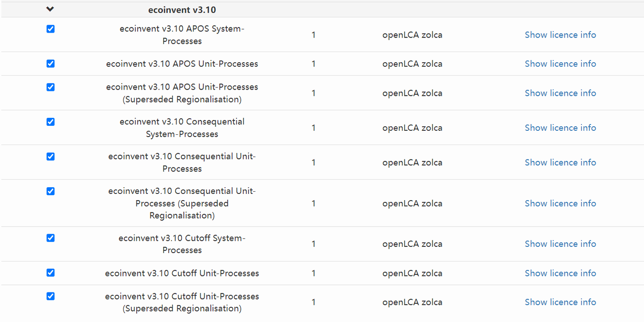The width and height of the screenshot is (644, 322).
Task: Toggle APOS Unit-Processes (Superseded Regionalisation) checkbox
Action: (x=51, y=87)
